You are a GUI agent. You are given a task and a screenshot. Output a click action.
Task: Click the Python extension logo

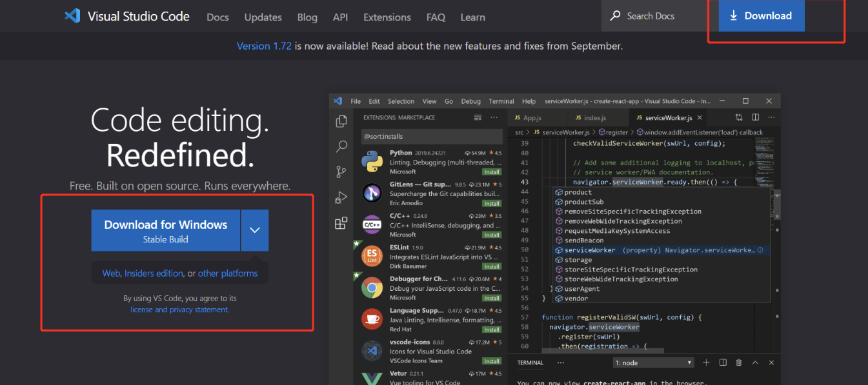tap(372, 161)
